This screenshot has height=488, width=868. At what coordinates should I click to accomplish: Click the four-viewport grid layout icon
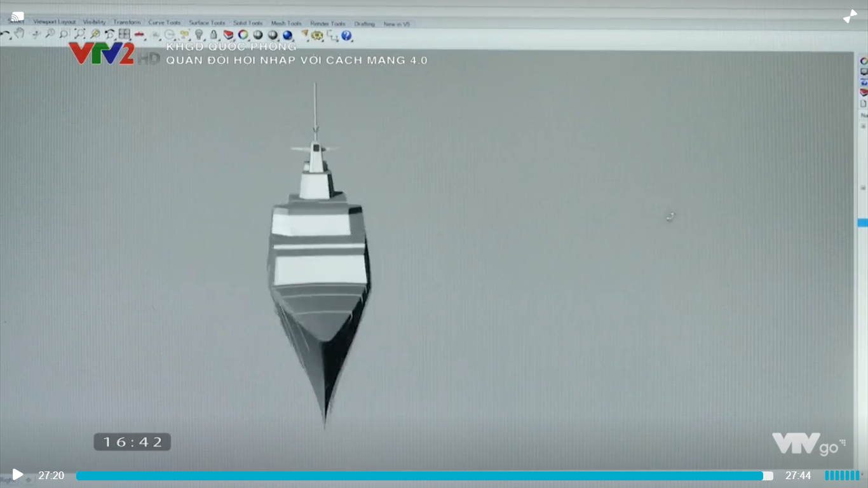pyautogui.click(x=125, y=34)
